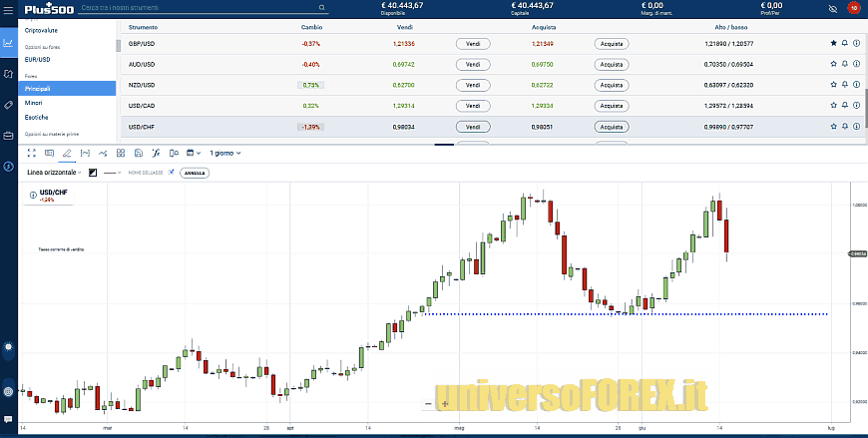Viewport: 868px width, 438px height.
Task: Open the info icon for AUD/USD
Action: (x=856, y=64)
